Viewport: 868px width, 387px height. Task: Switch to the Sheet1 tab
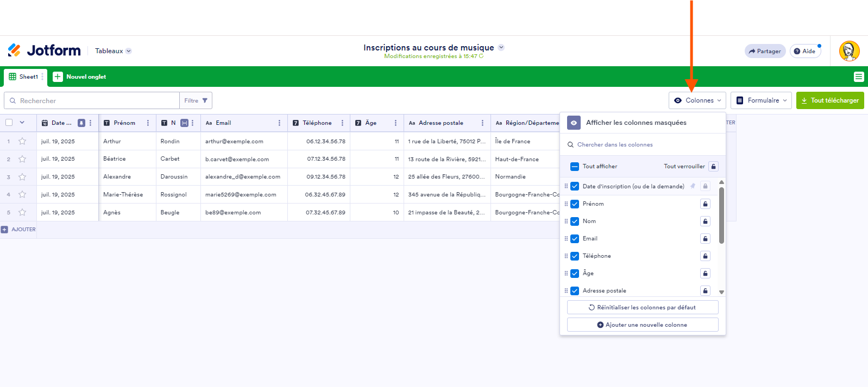pos(25,77)
